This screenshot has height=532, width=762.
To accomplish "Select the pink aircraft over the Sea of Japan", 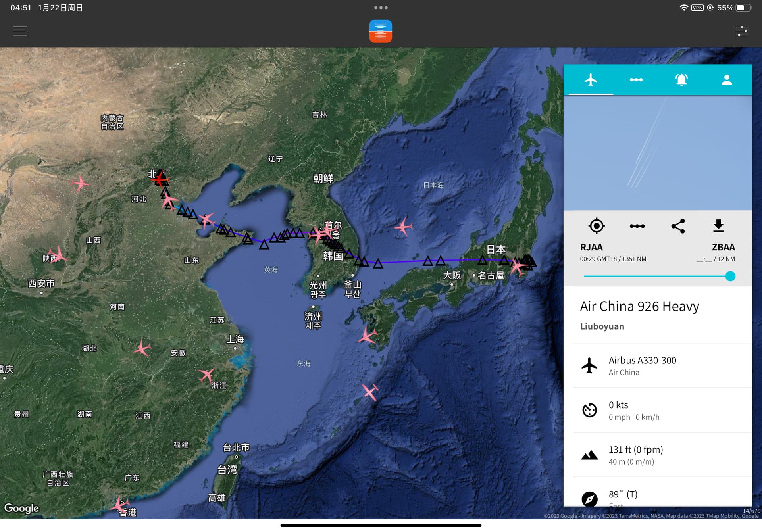I will coord(403,227).
